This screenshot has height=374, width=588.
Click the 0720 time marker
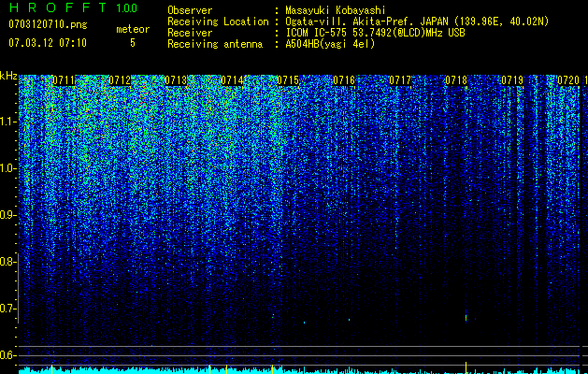coord(568,80)
